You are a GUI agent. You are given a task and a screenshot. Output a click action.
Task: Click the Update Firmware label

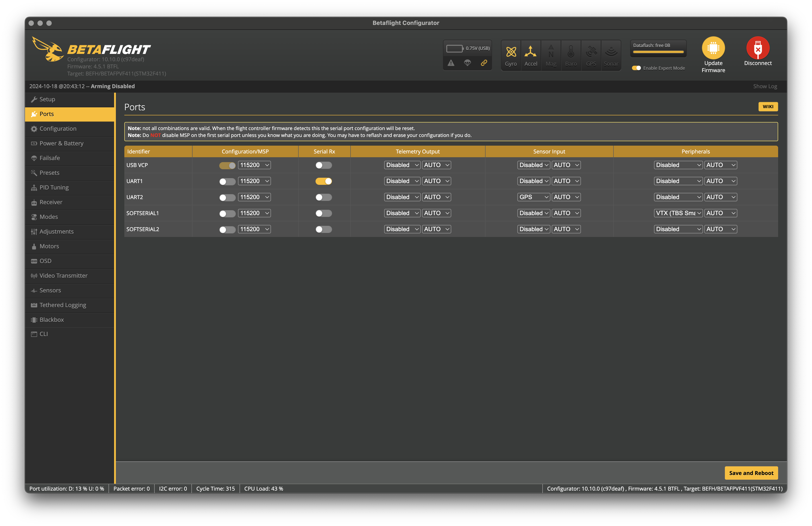tap(713, 67)
